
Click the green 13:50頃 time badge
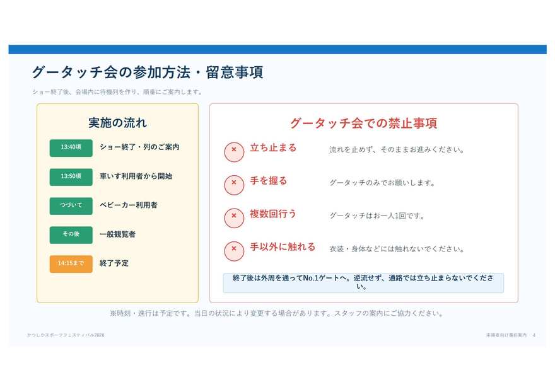coord(71,177)
